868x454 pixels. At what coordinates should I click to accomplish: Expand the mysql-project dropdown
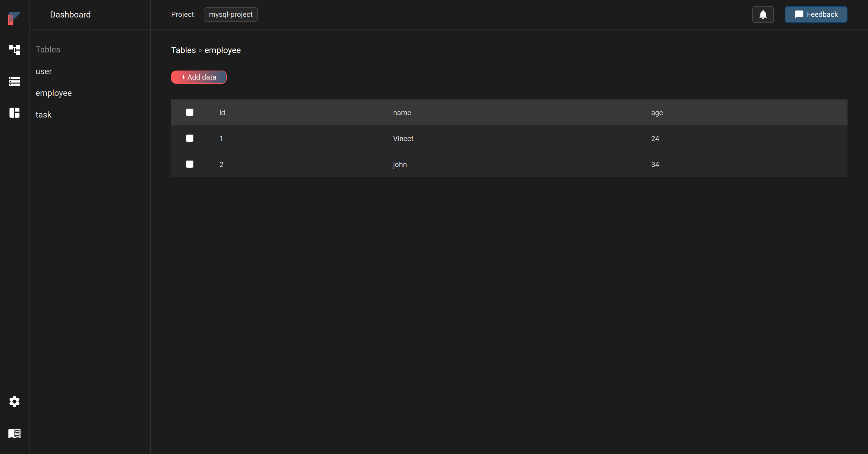pyautogui.click(x=231, y=14)
